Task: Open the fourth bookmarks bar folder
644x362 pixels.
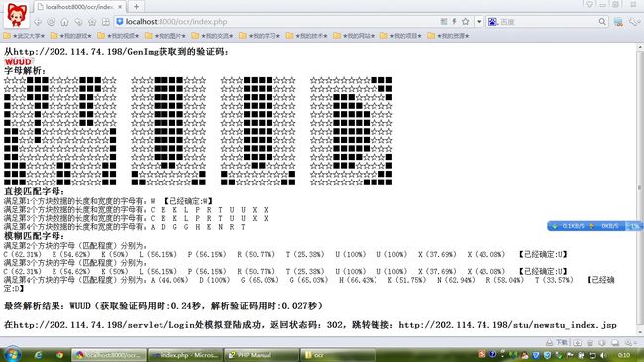Action: [x=165, y=36]
